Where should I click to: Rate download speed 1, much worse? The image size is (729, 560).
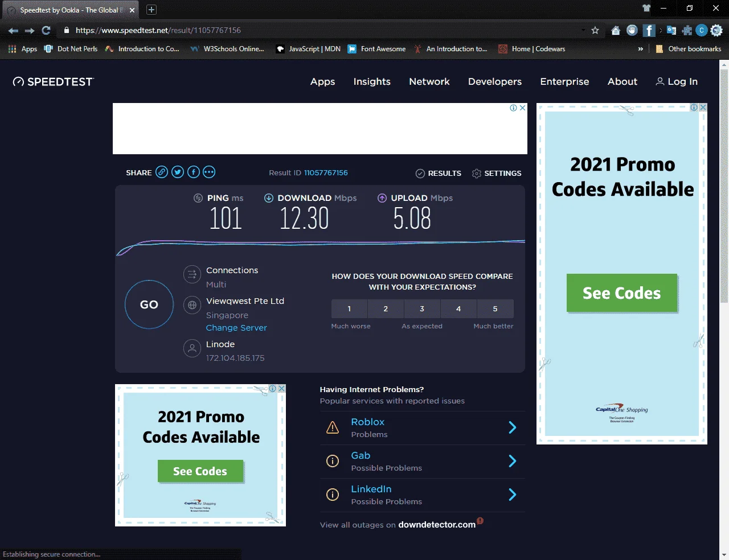(x=349, y=308)
